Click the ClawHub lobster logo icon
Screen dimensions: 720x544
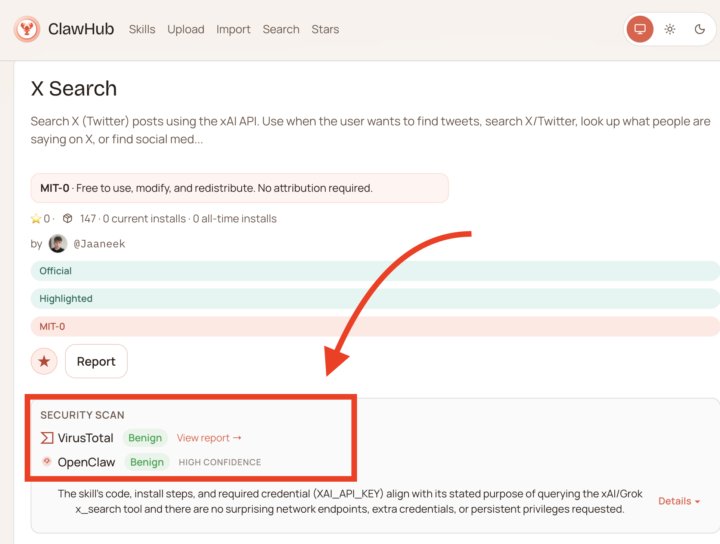(x=27, y=29)
